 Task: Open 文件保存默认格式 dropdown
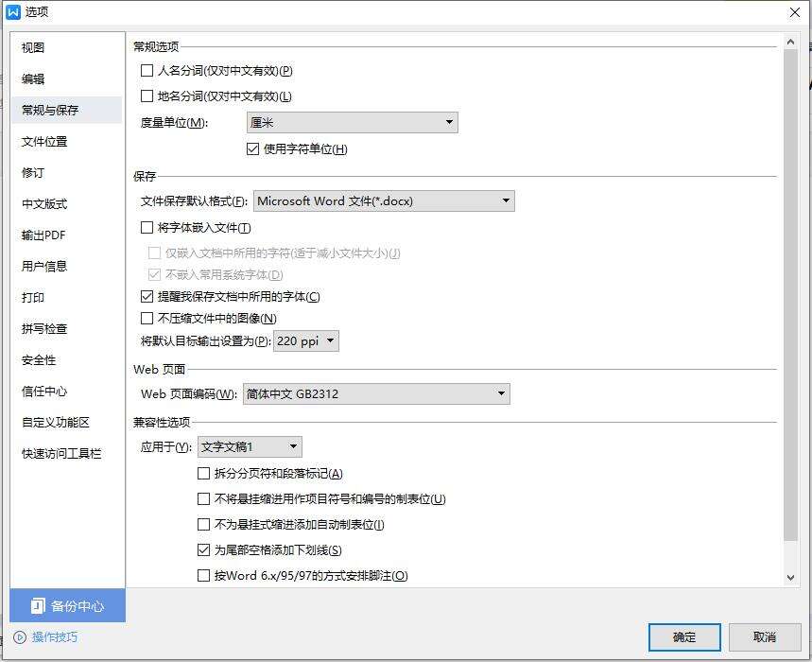pyautogui.click(x=384, y=201)
